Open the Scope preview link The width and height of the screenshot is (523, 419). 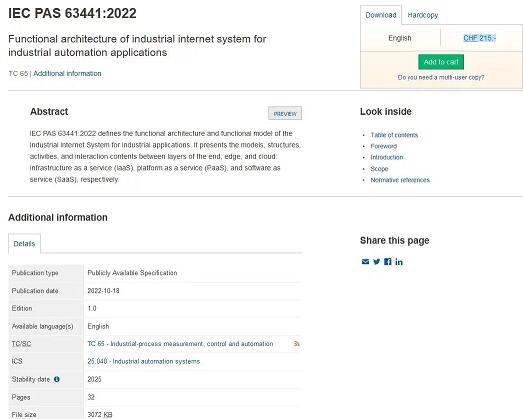tap(379, 169)
